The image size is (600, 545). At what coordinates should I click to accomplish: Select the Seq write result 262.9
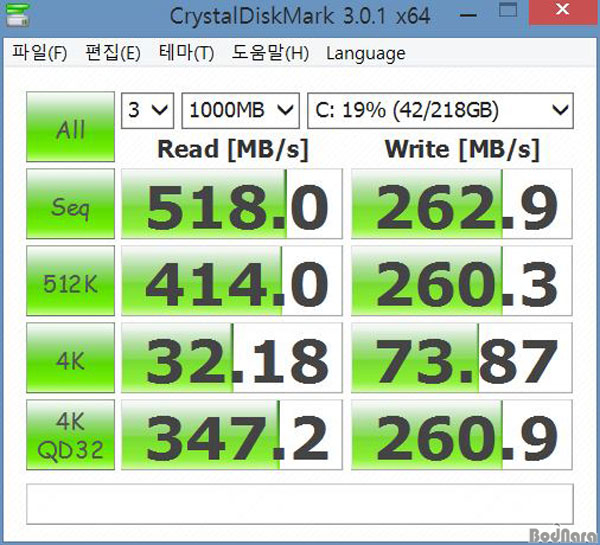click(462, 204)
